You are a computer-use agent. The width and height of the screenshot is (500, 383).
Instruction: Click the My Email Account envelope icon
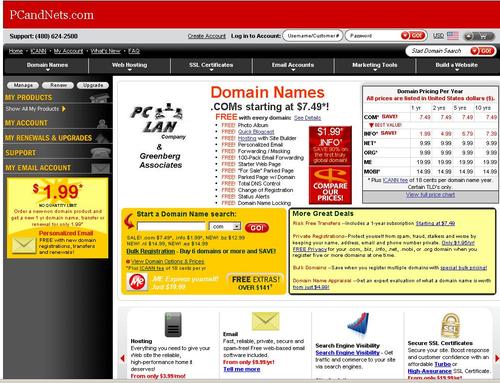coord(101,168)
